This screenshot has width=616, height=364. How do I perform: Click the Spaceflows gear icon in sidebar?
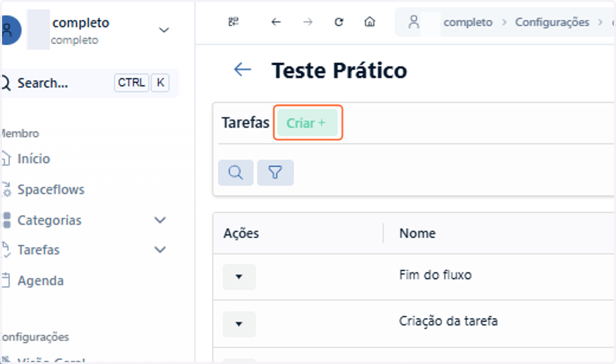point(6,190)
